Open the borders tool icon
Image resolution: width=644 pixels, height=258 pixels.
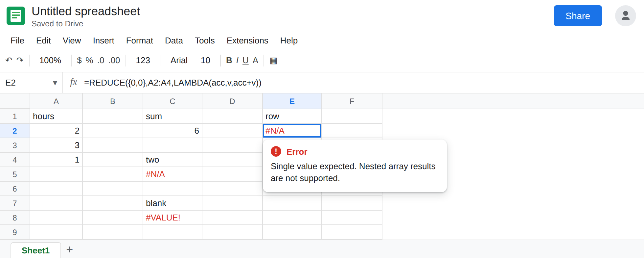(273, 61)
